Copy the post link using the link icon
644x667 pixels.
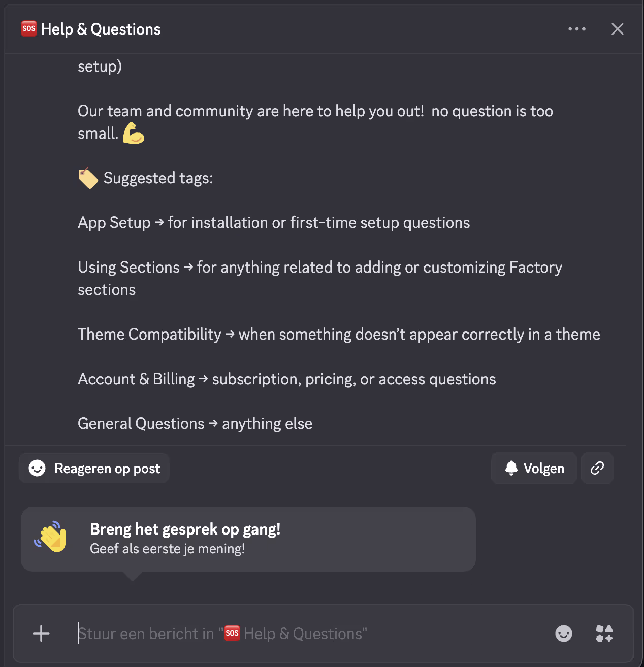(x=597, y=468)
